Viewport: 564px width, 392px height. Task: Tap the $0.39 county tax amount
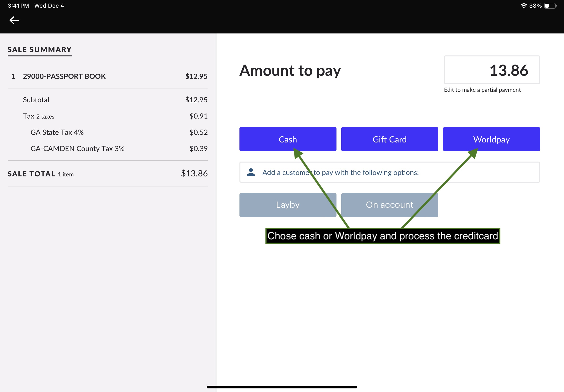[x=198, y=148]
